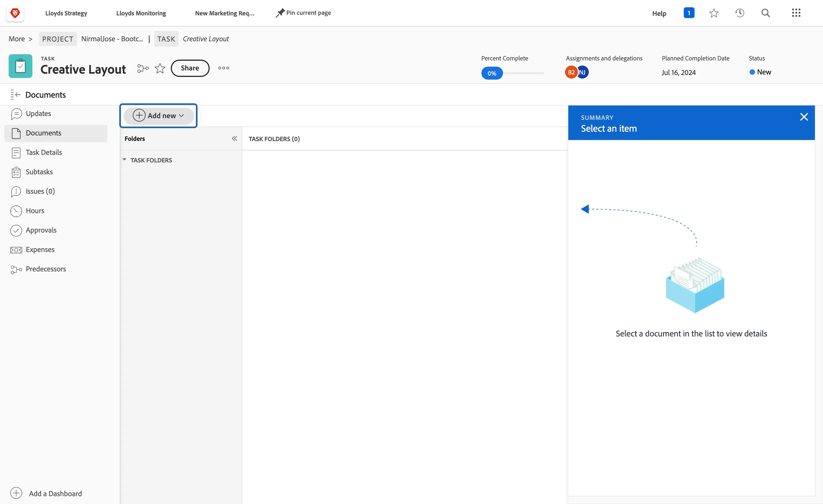Screen dimensions: 823x504
Task: Open the main menu grid icon
Action: pos(796,13)
